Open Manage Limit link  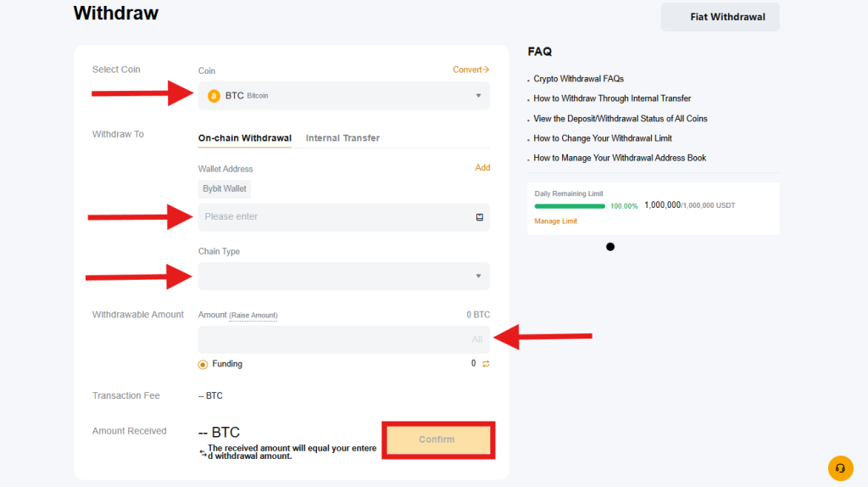point(555,221)
